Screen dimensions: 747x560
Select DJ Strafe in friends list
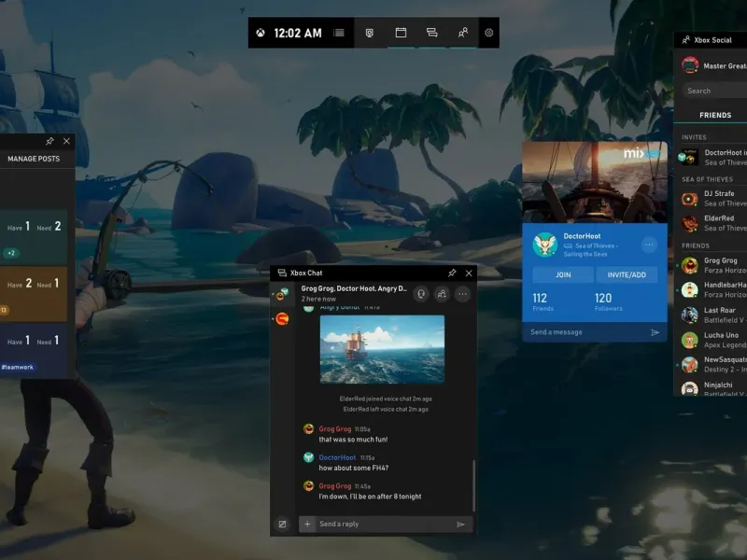pyautogui.click(x=712, y=199)
